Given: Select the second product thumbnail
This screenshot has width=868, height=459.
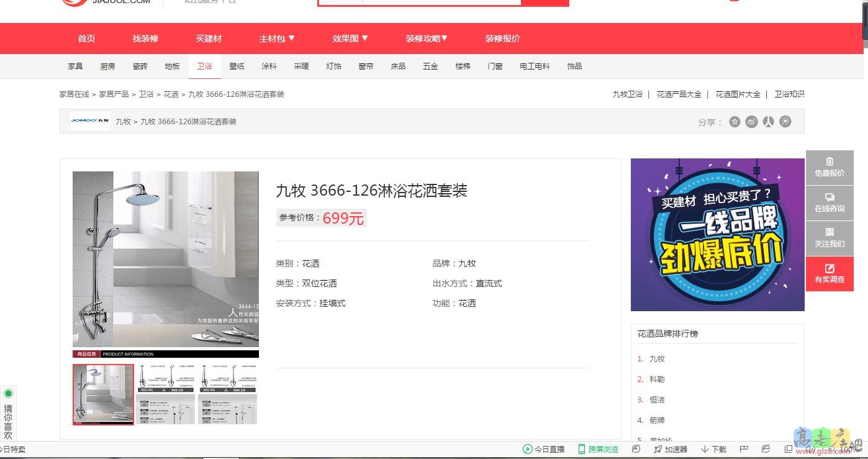Looking at the screenshot, I should pos(165,394).
